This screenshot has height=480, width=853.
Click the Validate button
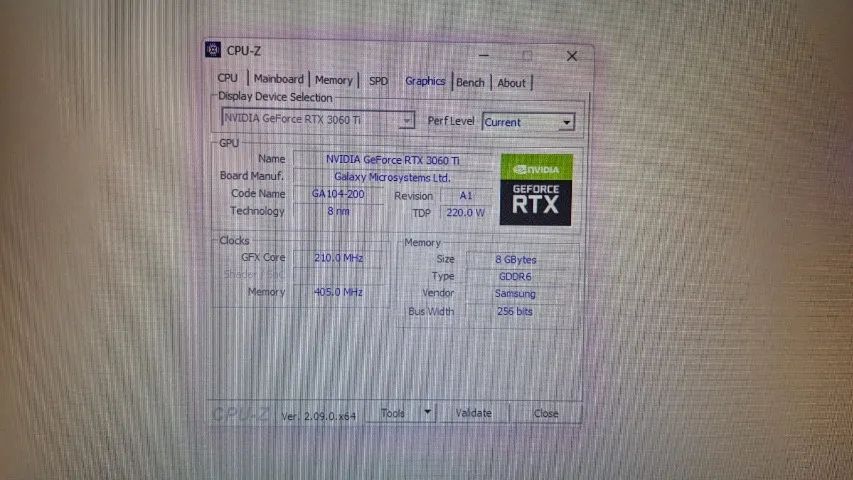pos(473,413)
